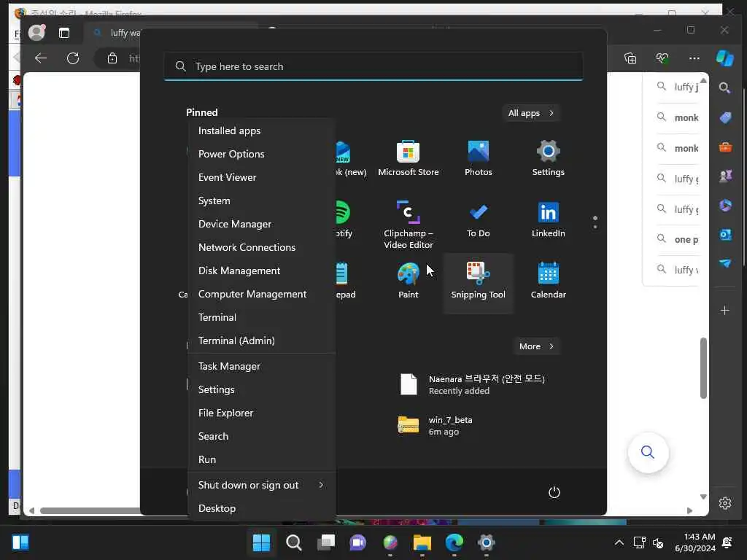Open Settings app from the taskbar
Image resolution: width=747 pixels, height=560 pixels.
click(487, 542)
